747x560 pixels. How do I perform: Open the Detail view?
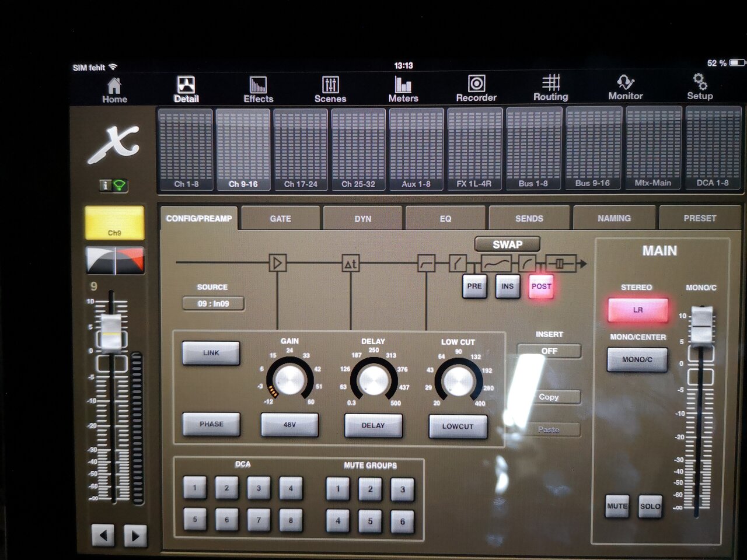click(x=186, y=90)
